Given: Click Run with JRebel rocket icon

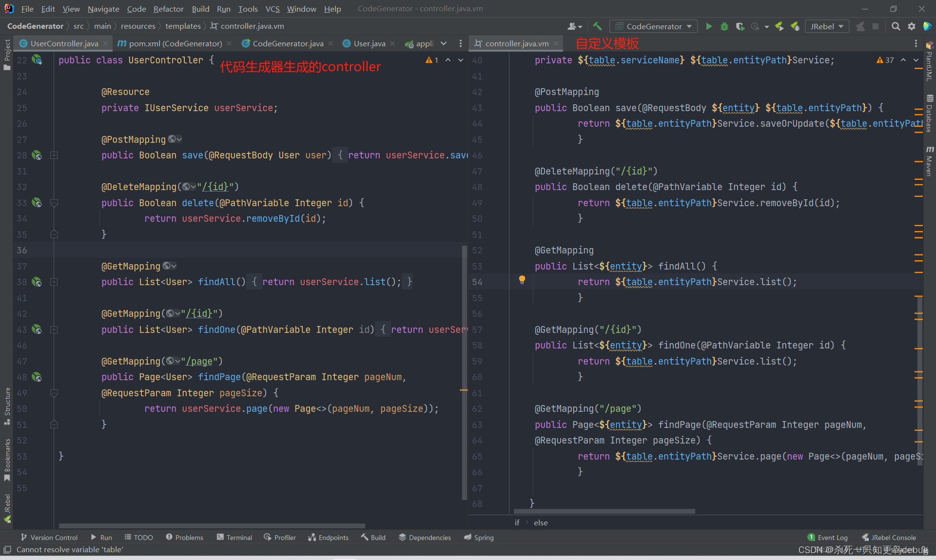Looking at the screenshot, I should [779, 26].
